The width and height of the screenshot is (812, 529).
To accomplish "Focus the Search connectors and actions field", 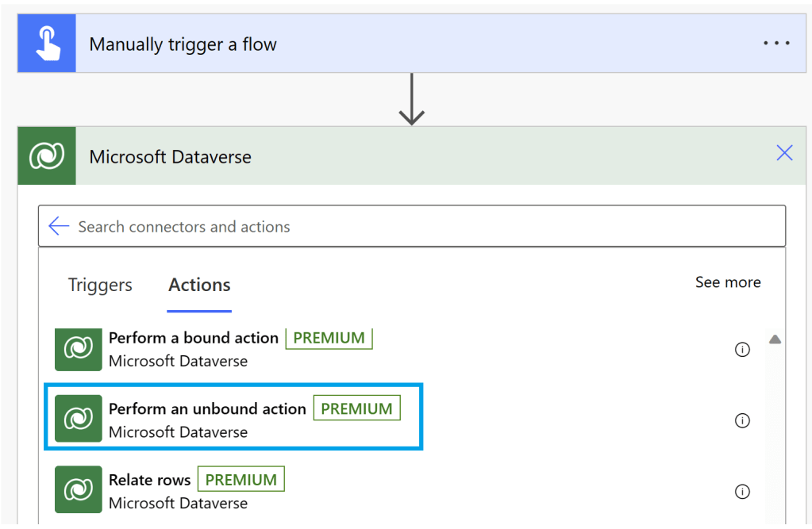I will tap(421, 227).
